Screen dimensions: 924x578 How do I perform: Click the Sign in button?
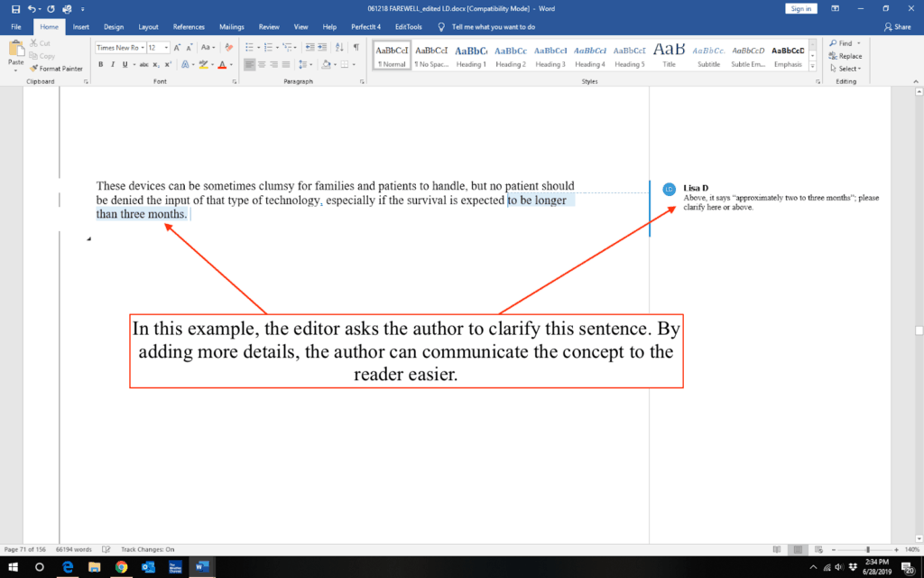(801, 8)
